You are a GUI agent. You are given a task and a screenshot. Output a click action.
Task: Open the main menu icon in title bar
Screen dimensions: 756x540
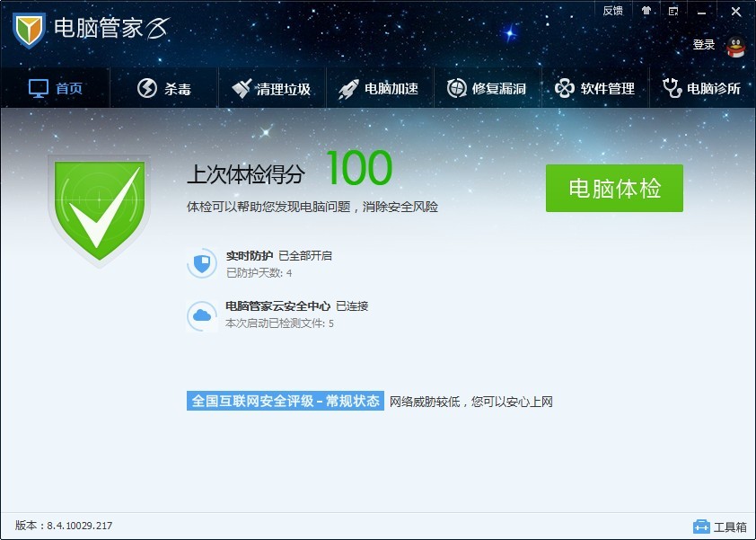(673, 11)
